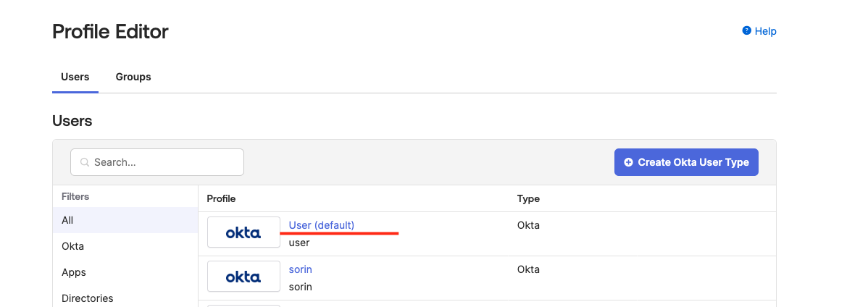Click Okta type cell in sorin row
Image resolution: width=868 pixels, height=307 pixels.
coord(528,269)
